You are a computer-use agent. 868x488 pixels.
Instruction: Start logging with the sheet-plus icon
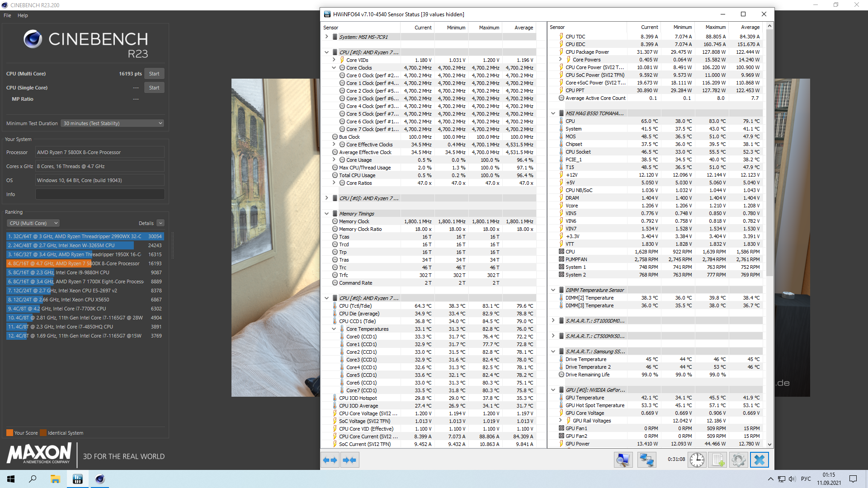718,460
